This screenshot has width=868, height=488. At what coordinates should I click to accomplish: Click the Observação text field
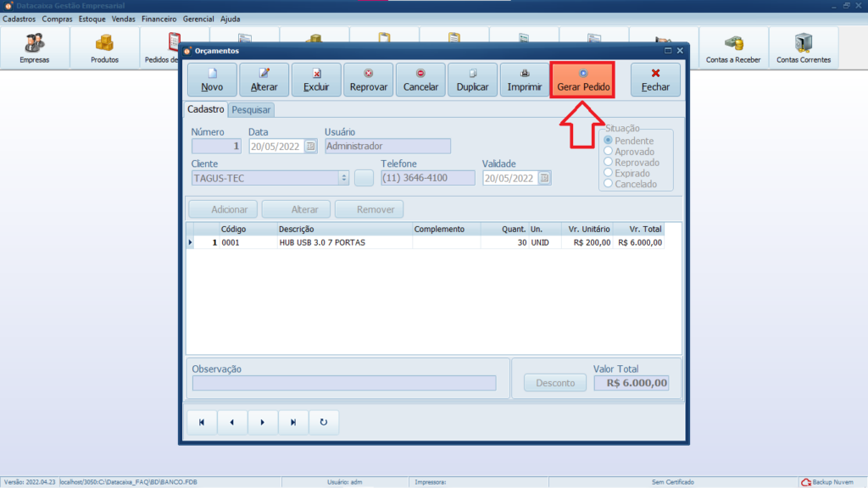click(x=344, y=383)
